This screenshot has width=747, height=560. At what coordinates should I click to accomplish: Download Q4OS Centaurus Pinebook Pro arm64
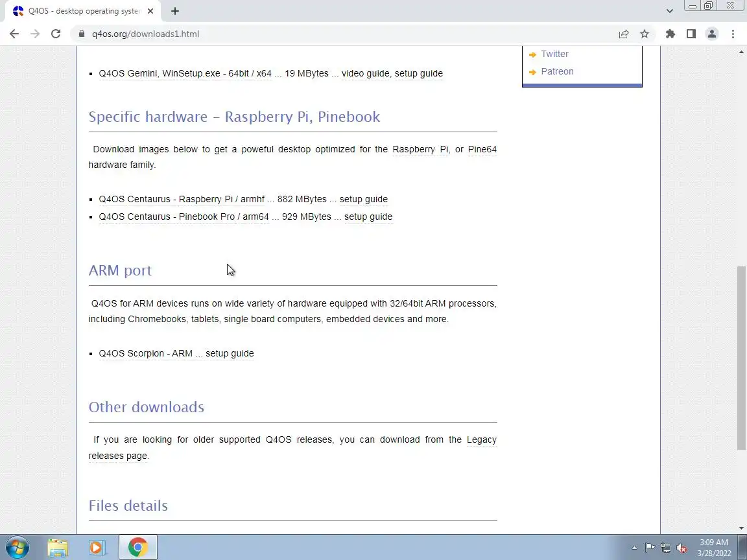[x=184, y=216]
